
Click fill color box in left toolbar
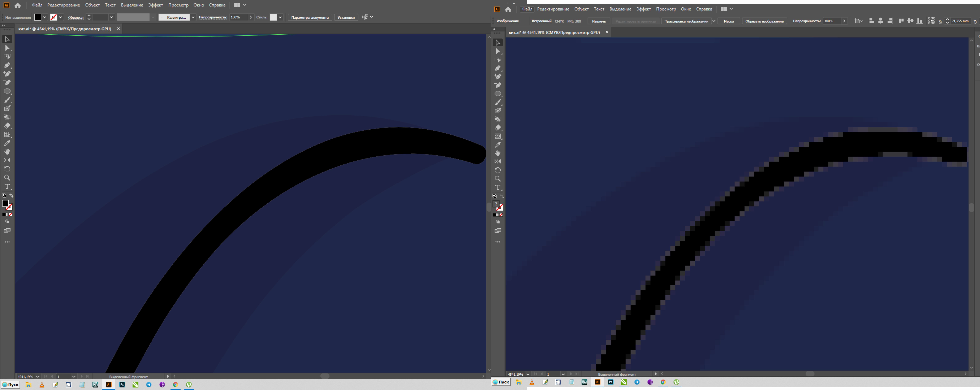point(5,203)
